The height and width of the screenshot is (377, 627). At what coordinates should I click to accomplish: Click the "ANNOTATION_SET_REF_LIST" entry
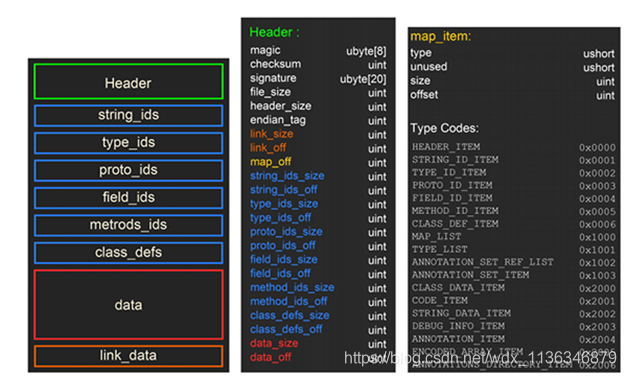483,262
